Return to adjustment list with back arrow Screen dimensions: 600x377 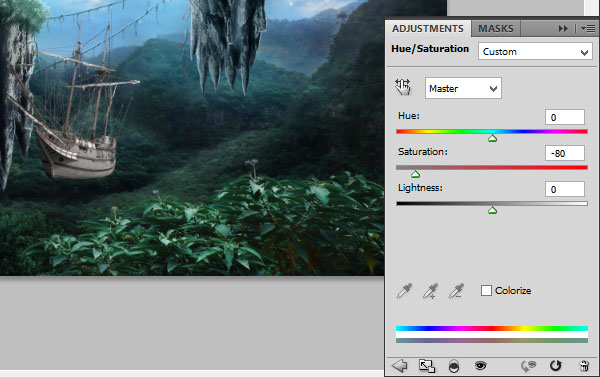click(x=399, y=366)
